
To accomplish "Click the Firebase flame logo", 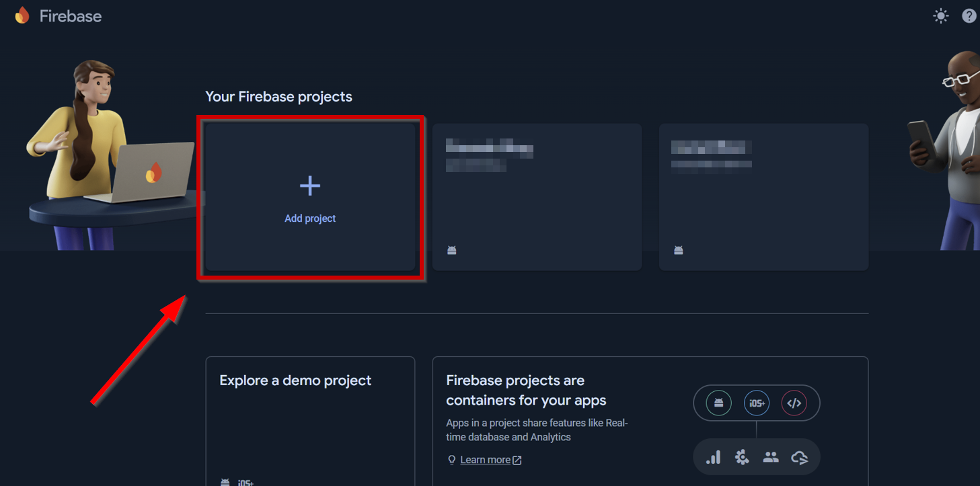I will pos(22,15).
